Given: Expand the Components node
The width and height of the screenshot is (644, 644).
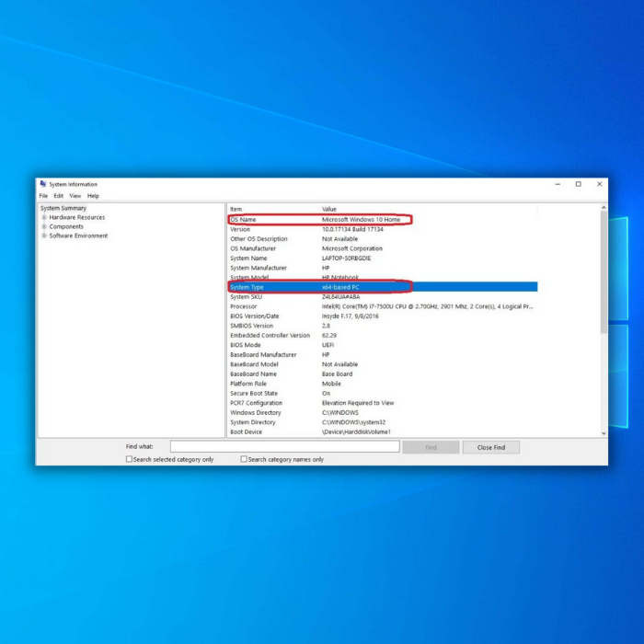Looking at the screenshot, I should 44,226.
